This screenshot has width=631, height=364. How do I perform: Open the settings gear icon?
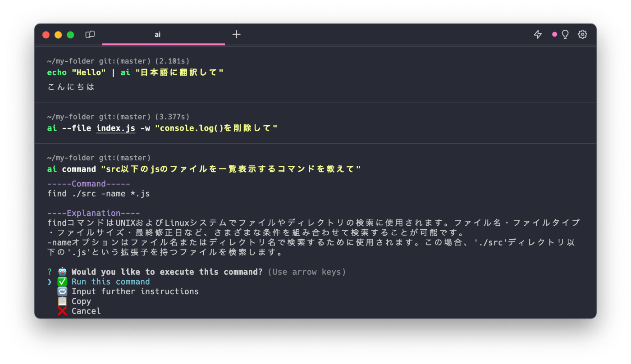coord(583,34)
